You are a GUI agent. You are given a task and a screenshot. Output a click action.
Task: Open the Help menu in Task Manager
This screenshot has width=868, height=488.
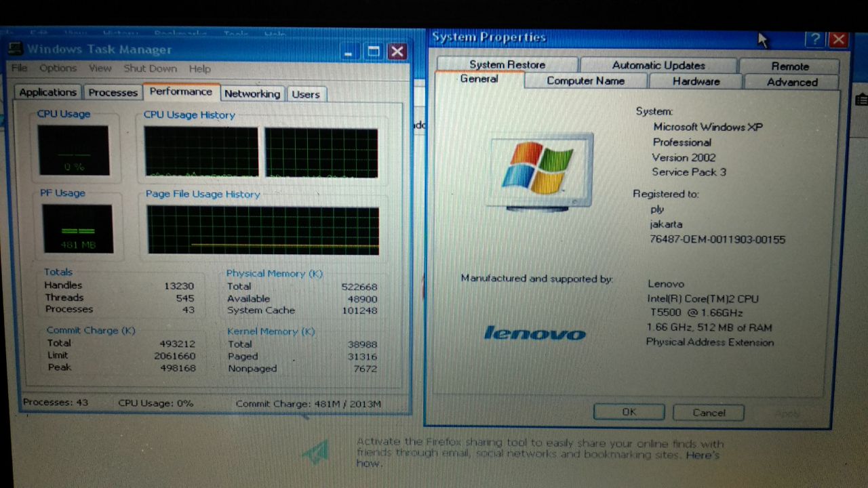click(x=199, y=68)
